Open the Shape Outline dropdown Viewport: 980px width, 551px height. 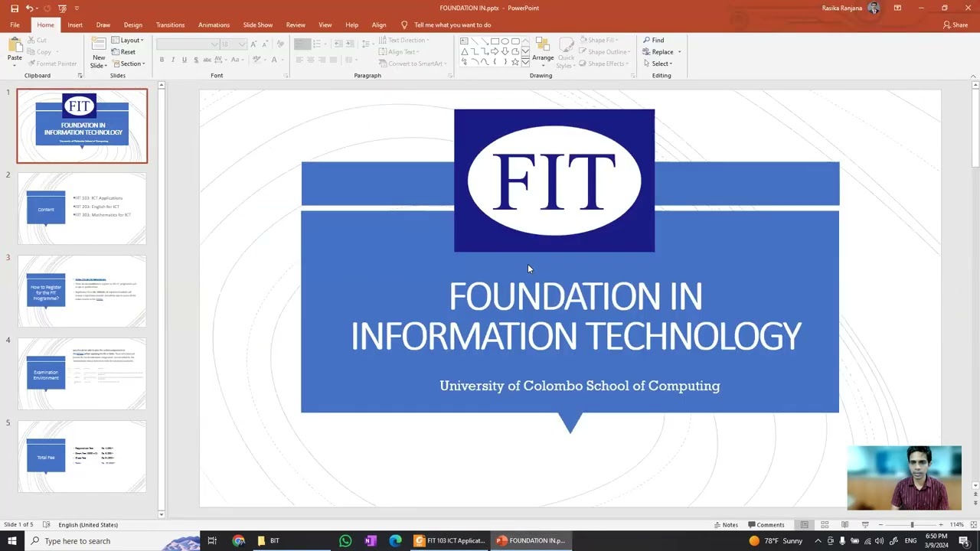tap(603, 52)
